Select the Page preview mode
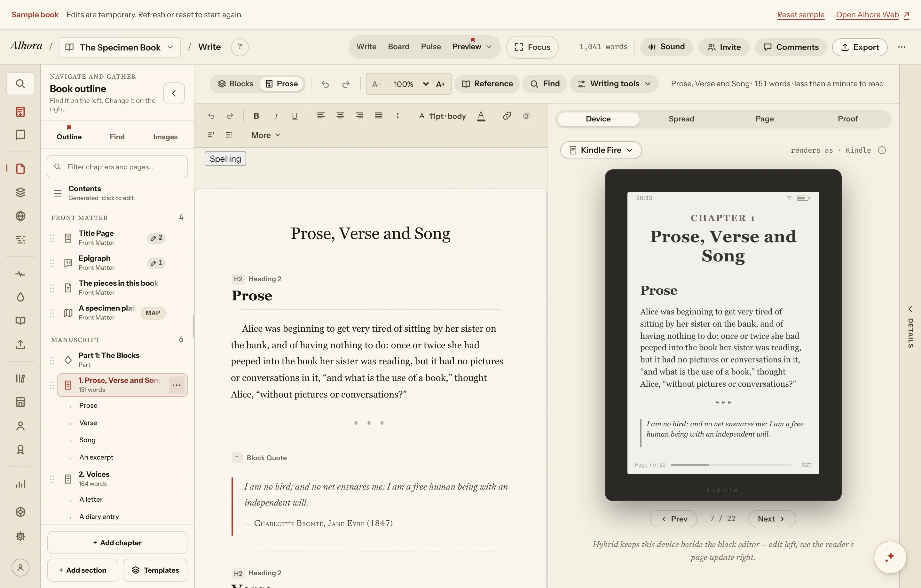The image size is (921, 588). pos(764,119)
